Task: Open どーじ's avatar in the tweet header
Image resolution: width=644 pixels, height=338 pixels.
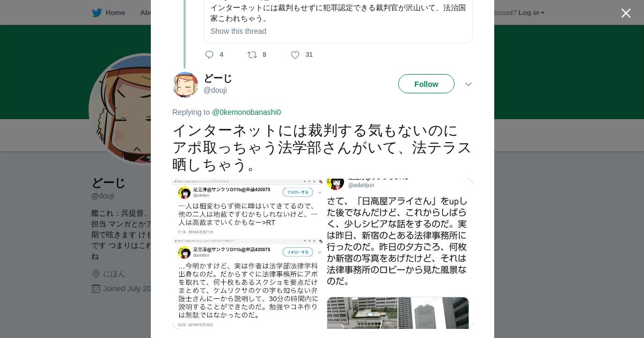Action: [x=186, y=85]
